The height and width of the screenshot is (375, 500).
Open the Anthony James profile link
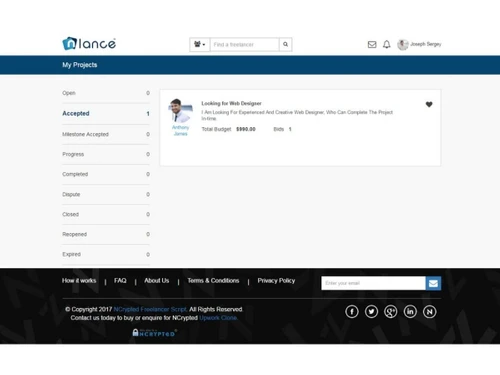[180, 130]
